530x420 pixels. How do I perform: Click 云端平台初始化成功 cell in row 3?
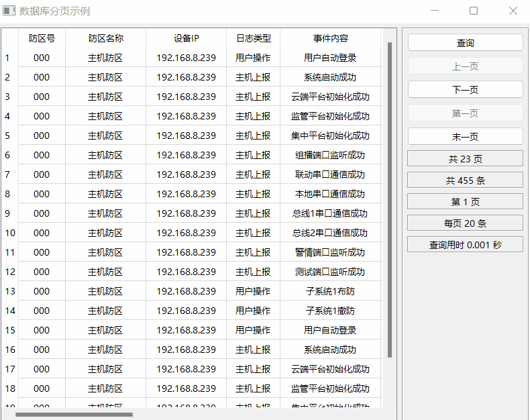[330, 97]
